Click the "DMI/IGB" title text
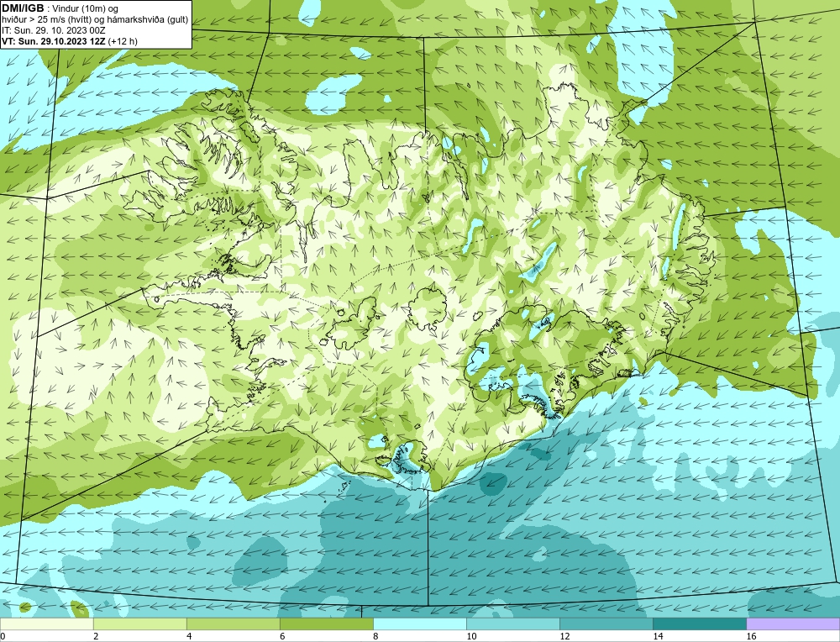This screenshot has height=642, width=840. [x=23, y=8]
